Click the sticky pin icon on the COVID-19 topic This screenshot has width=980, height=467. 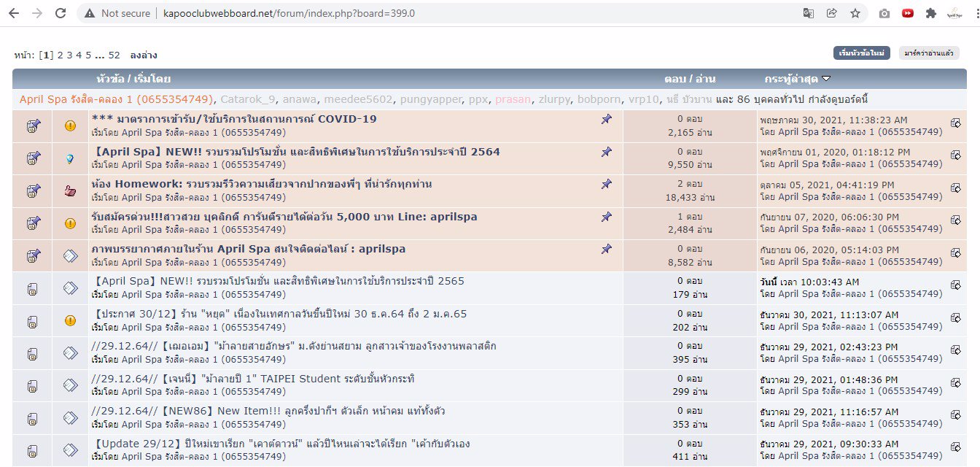606,119
